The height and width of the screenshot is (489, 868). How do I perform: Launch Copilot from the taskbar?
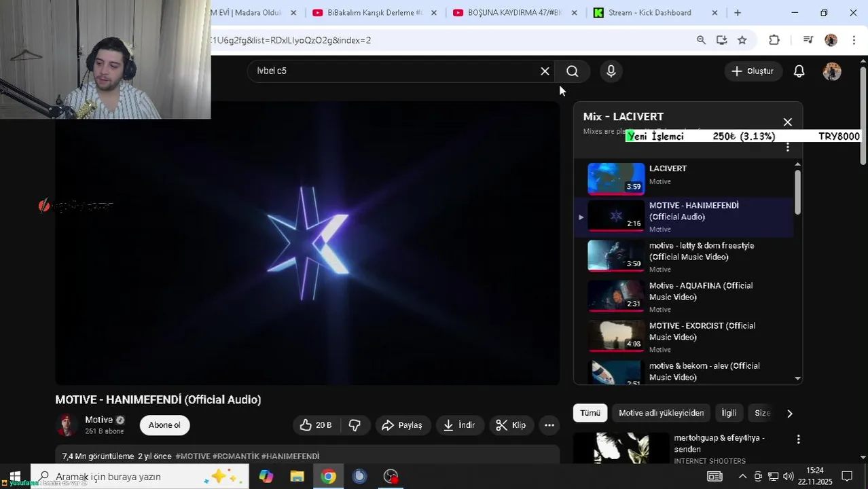click(x=266, y=476)
